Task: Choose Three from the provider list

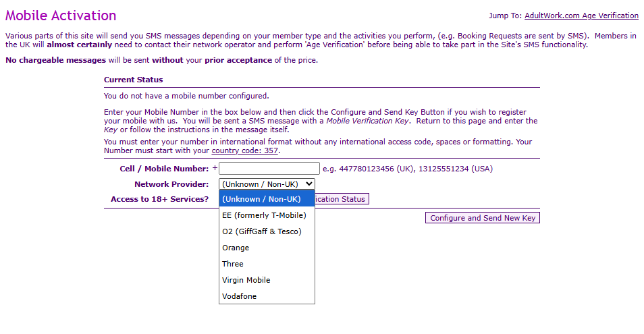Action: (x=233, y=264)
